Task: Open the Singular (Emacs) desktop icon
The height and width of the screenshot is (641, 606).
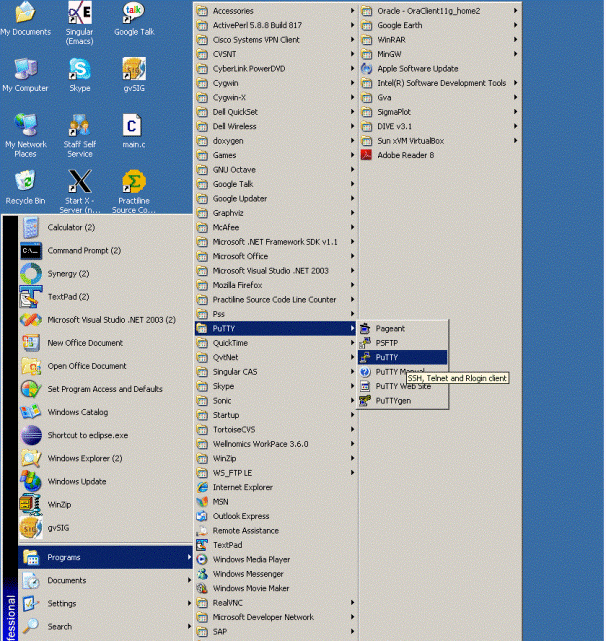Action: click(x=79, y=15)
